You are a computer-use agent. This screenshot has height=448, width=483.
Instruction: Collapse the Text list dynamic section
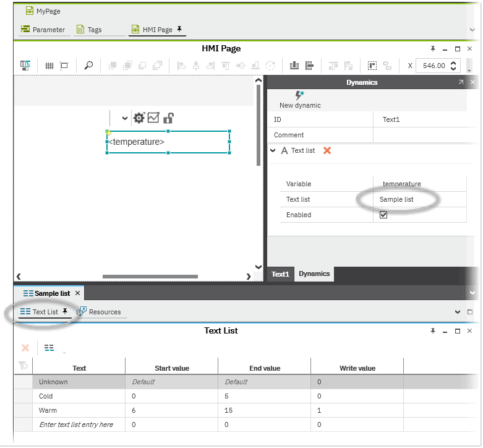click(x=273, y=150)
